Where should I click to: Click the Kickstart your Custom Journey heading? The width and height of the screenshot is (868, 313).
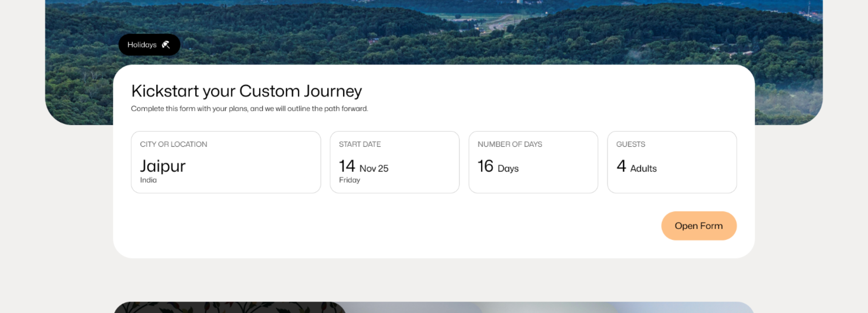coord(246,91)
